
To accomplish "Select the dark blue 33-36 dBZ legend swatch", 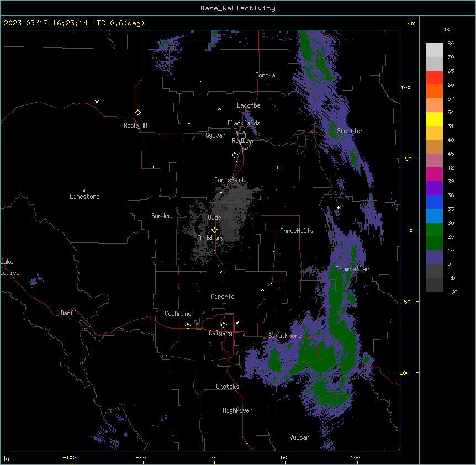I will pos(434,202).
